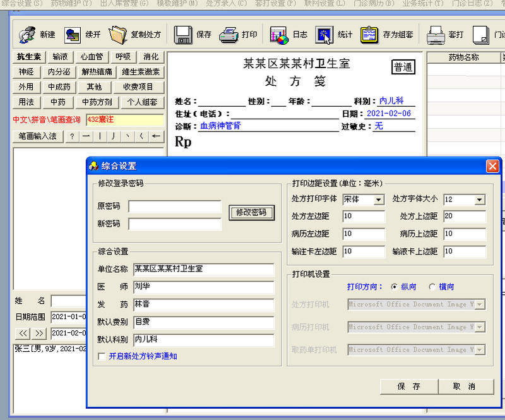
Task: Click the 打印 printer icon
Action: coord(229,35)
